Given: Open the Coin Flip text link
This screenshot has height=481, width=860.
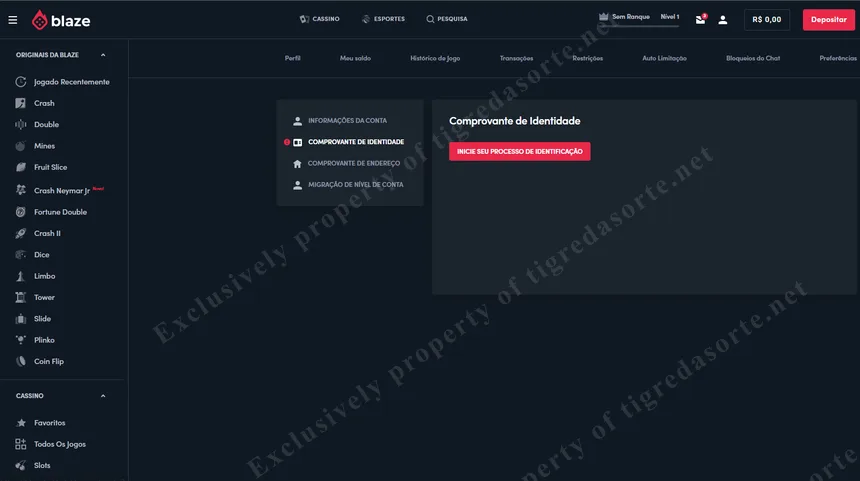Looking at the screenshot, I should 49,361.
